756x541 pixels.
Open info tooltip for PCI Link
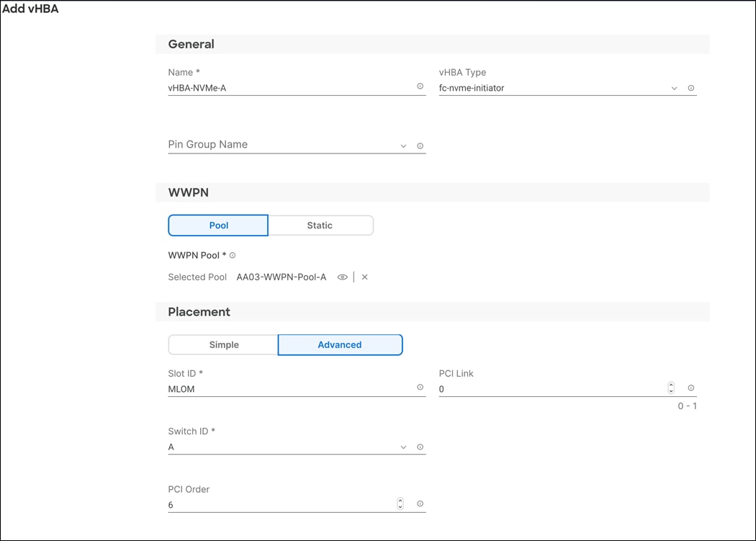[690, 387]
